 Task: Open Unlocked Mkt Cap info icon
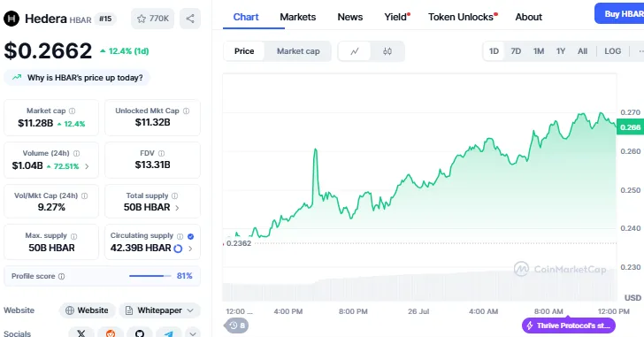tap(186, 111)
